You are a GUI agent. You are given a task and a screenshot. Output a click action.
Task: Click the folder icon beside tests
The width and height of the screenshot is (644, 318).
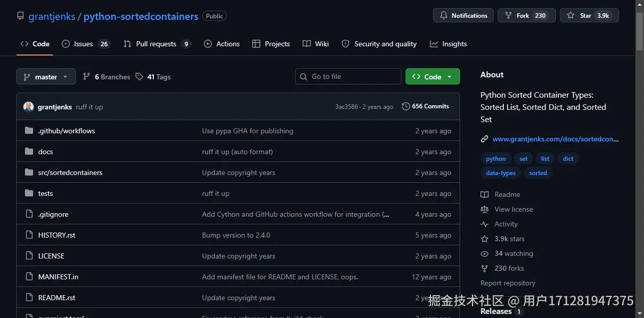coord(29,193)
